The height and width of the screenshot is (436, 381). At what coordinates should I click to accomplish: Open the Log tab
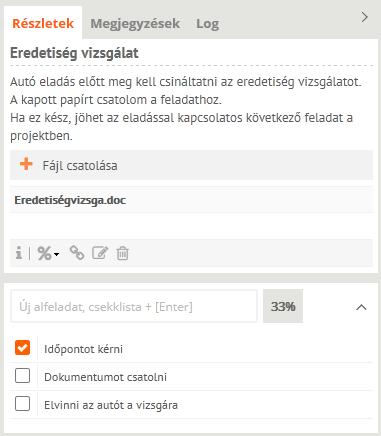tap(207, 24)
